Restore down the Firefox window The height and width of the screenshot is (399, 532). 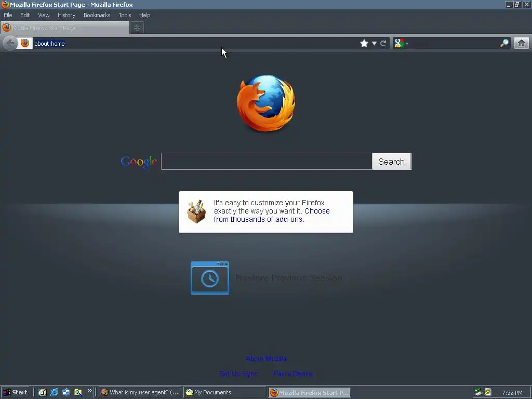click(x=517, y=5)
